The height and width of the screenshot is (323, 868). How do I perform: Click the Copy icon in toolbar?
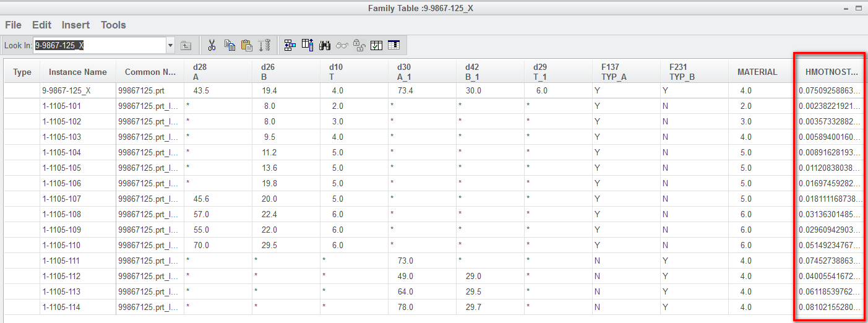point(230,45)
